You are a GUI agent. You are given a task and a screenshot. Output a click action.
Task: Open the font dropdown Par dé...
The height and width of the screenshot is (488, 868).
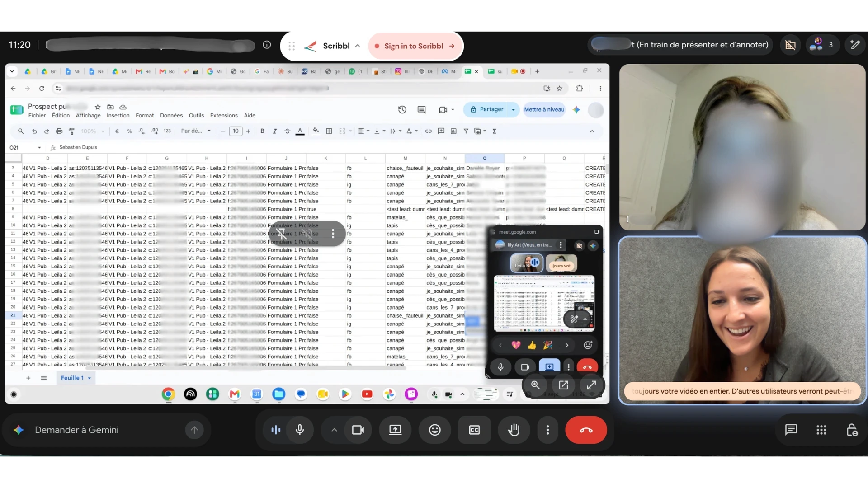[196, 131]
